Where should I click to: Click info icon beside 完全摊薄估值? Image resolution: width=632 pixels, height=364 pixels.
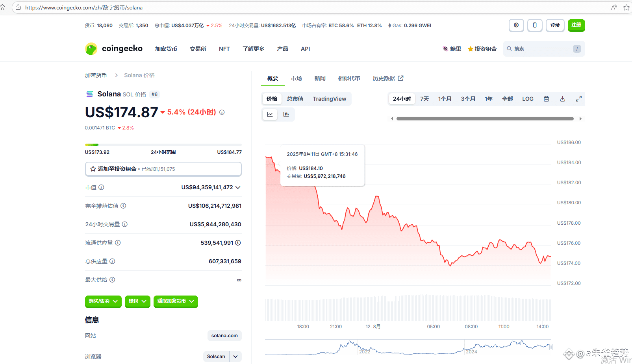click(123, 206)
